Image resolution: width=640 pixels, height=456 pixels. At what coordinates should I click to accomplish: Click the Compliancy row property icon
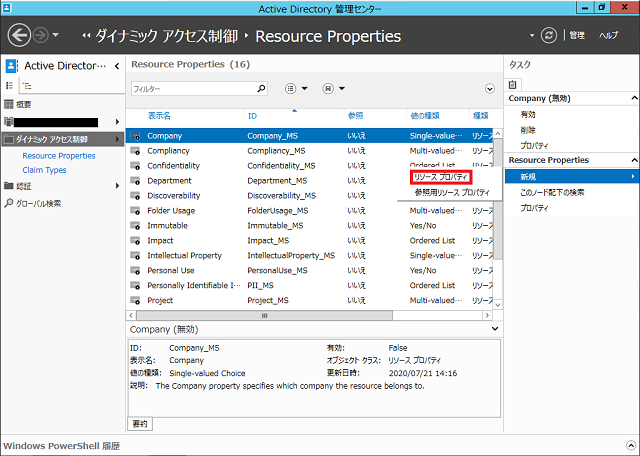click(x=137, y=151)
